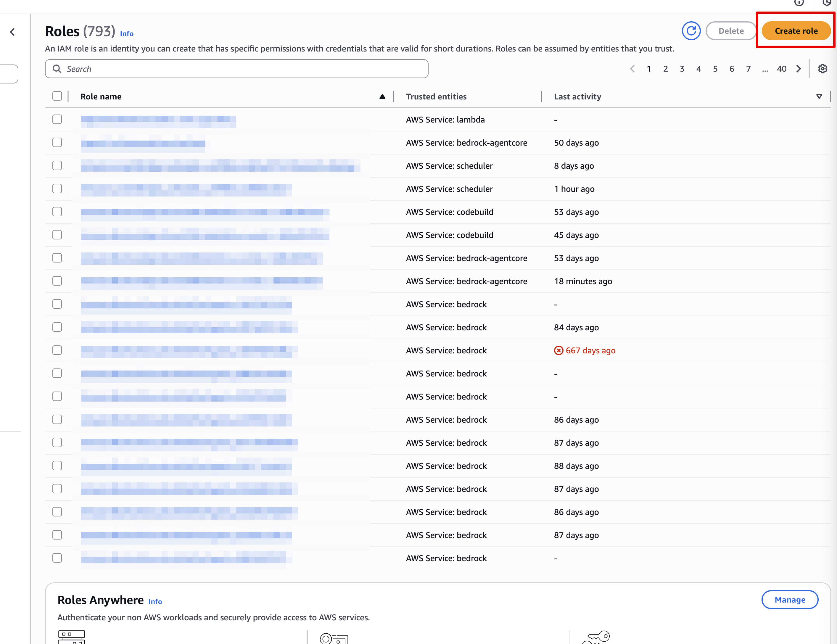Focus the role Search field
Viewport: 837px width, 644px height.
[x=236, y=69]
